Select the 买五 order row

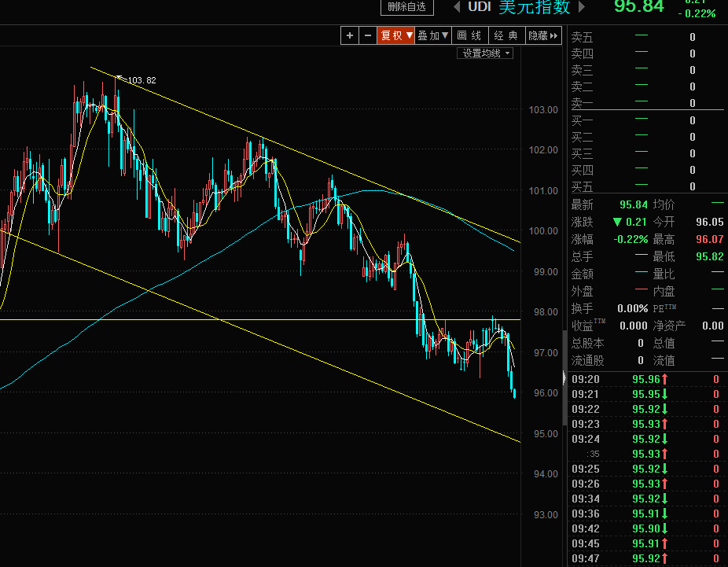[x=647, y=186]
